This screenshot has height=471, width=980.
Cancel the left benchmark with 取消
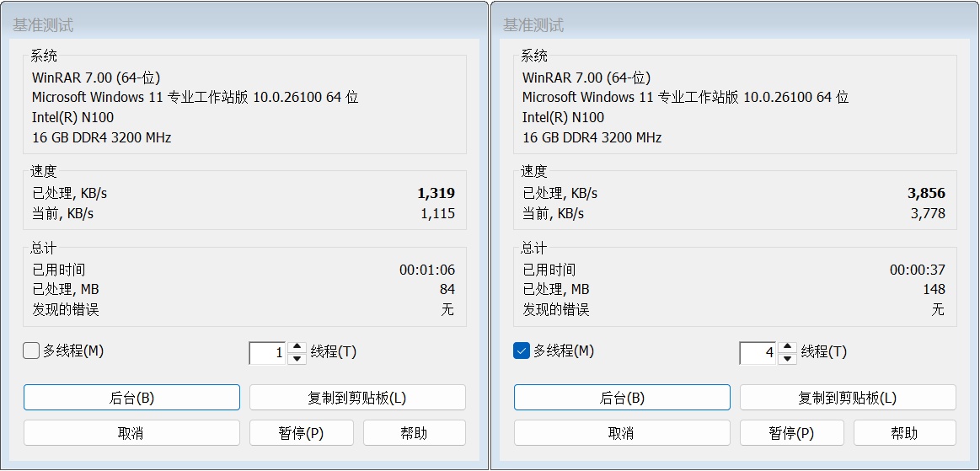coord(131,433)
